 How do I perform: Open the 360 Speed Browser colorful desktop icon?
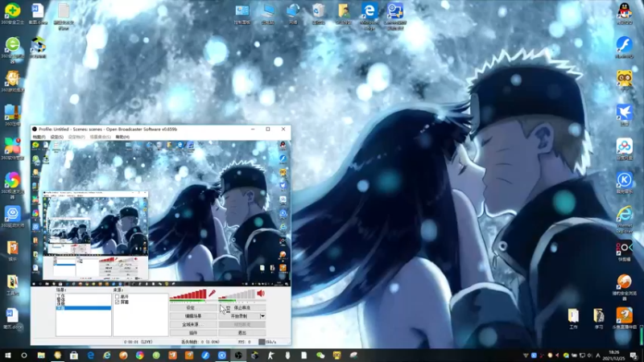[12, 185]
